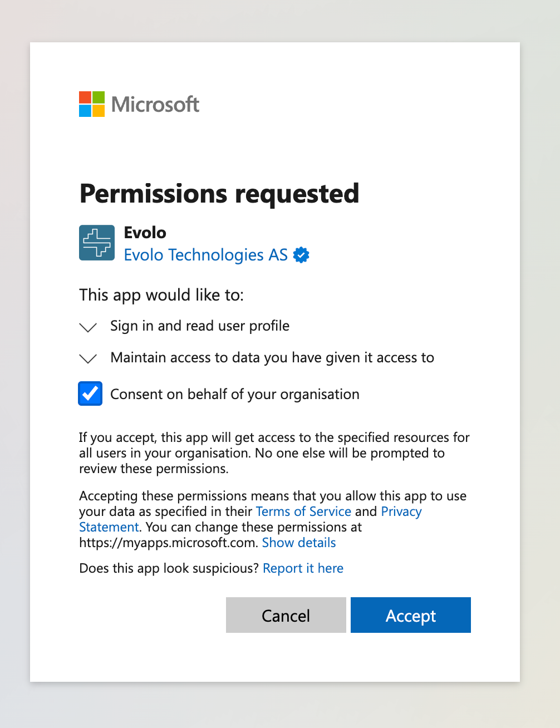Click the Microsoft wordmark text
Image resolution: width=560 pixels, height=728 pixels.
tap(155, 105)
